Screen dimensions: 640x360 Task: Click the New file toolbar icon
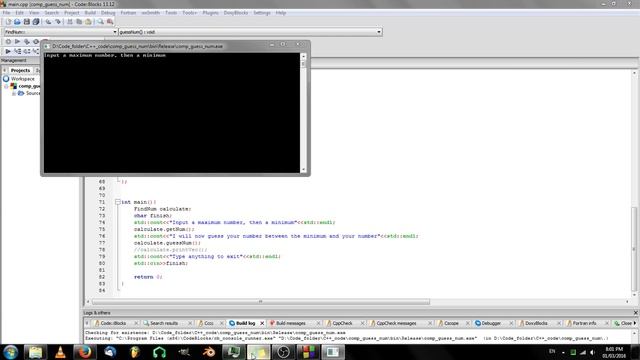[8, 22]
